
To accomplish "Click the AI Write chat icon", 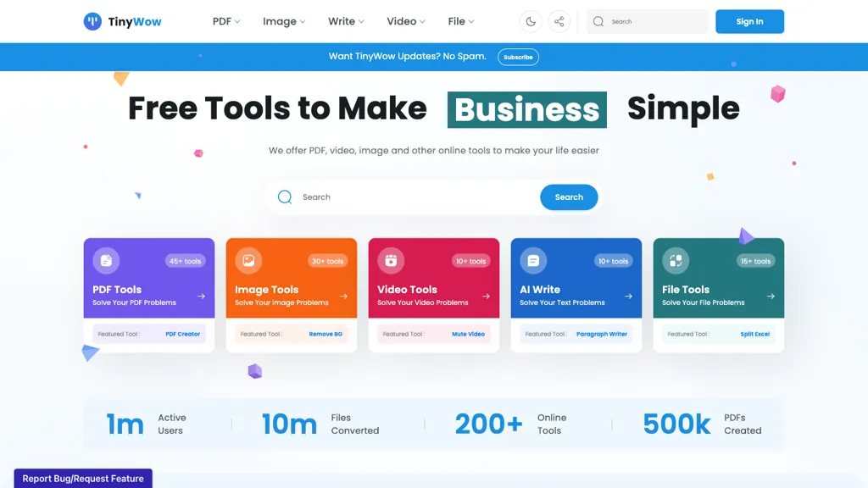I will tap(531, 261).
